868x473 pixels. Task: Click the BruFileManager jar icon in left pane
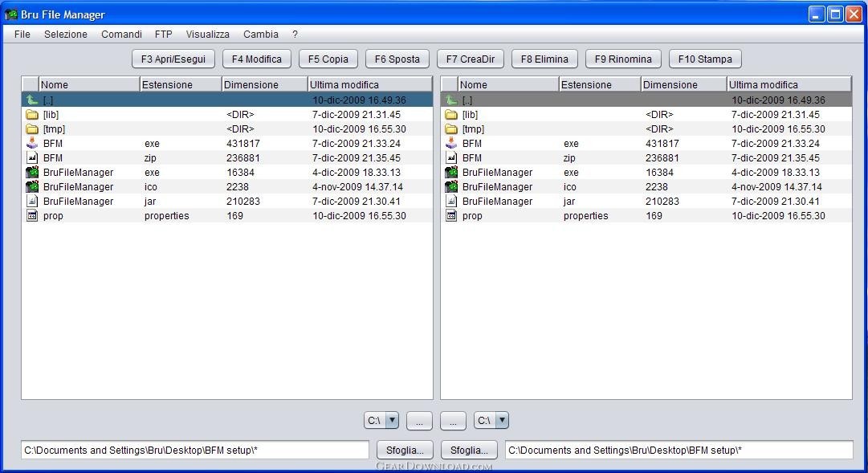coord(32,201)
